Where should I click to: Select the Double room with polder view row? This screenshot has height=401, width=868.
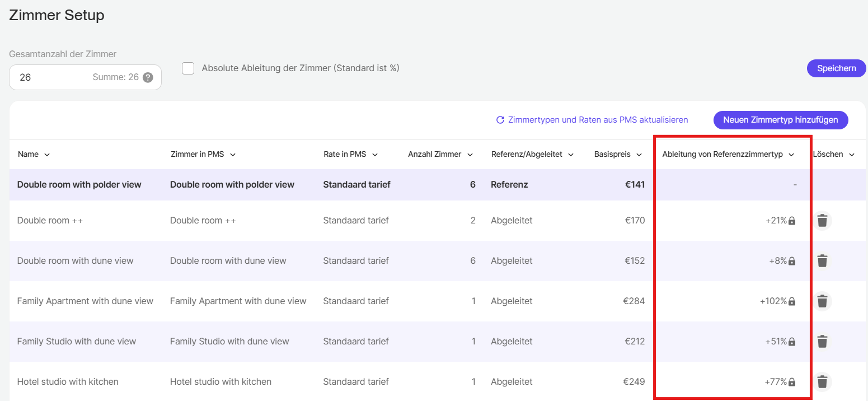point(79,185)
